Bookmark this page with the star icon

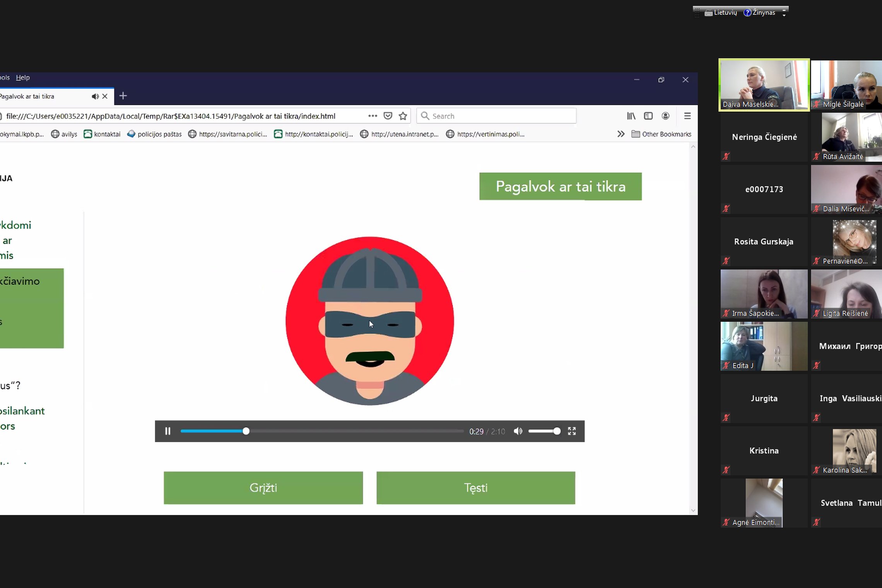(x=403, y=116)
